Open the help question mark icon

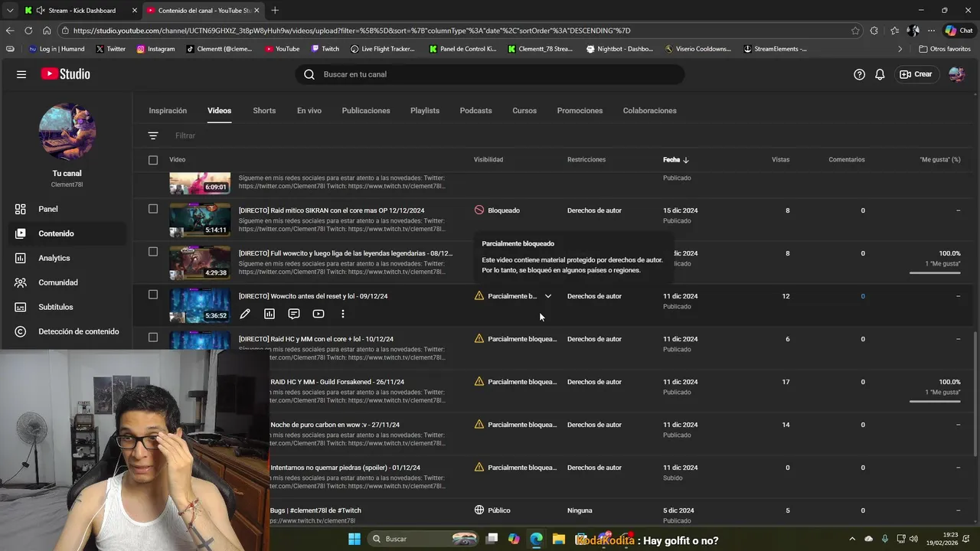(859, 74)
